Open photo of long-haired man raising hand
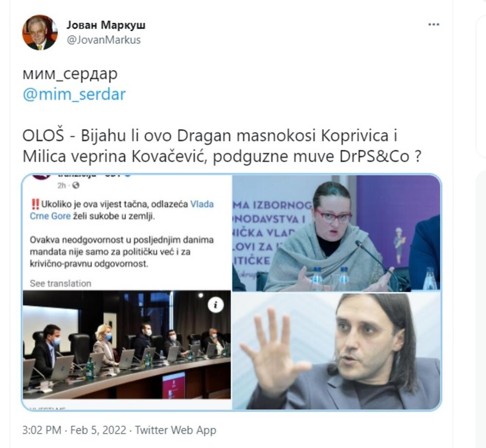 [x=336, y=351]
